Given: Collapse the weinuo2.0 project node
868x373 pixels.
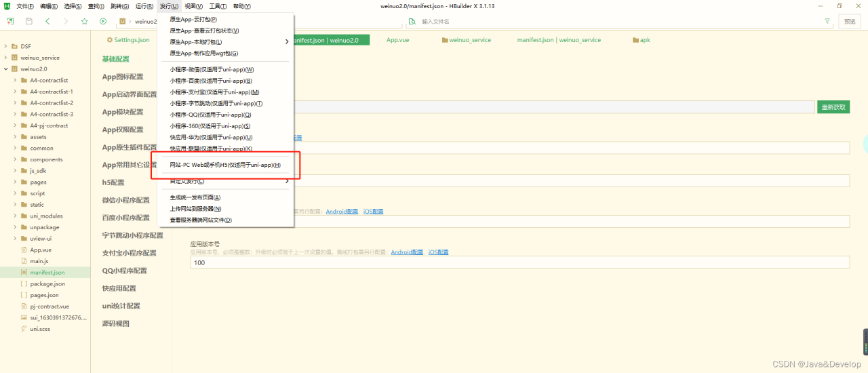Looking at the screenshot, I should [x=5, y=69].
